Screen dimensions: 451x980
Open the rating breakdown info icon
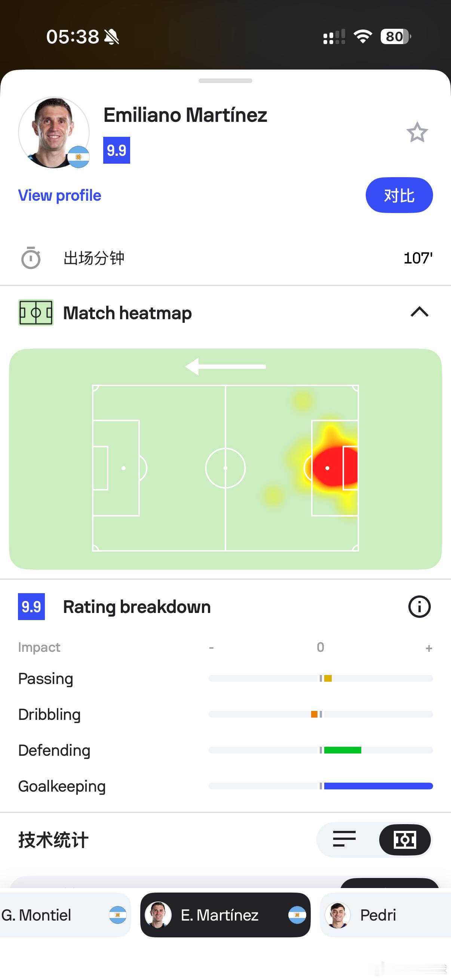420,606
